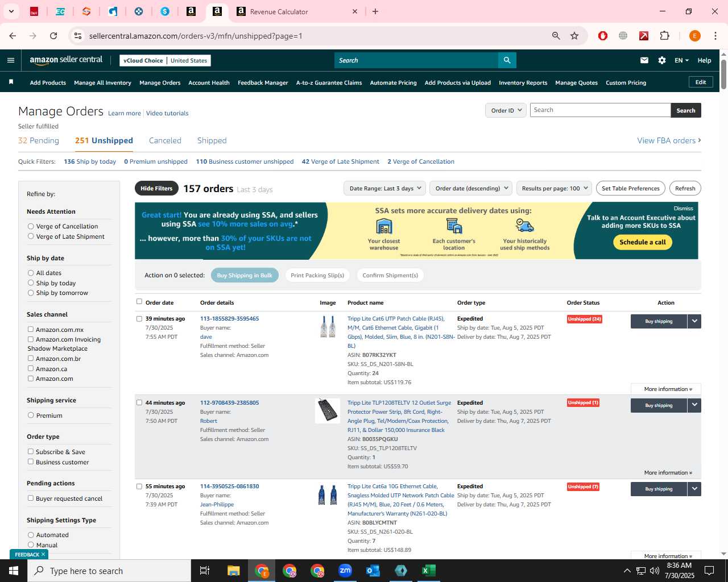Open File Explorer from the taskbar

(x=234, y=571)
